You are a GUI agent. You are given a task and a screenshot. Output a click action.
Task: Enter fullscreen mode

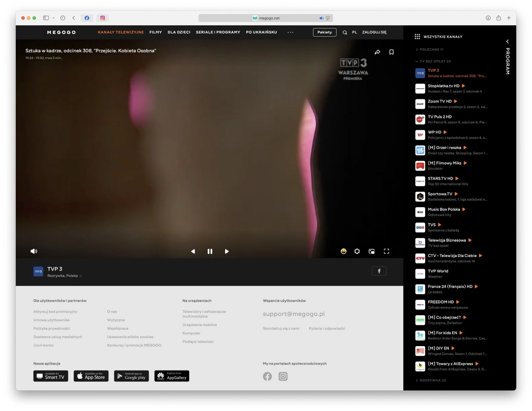click(x=387, y=251)
